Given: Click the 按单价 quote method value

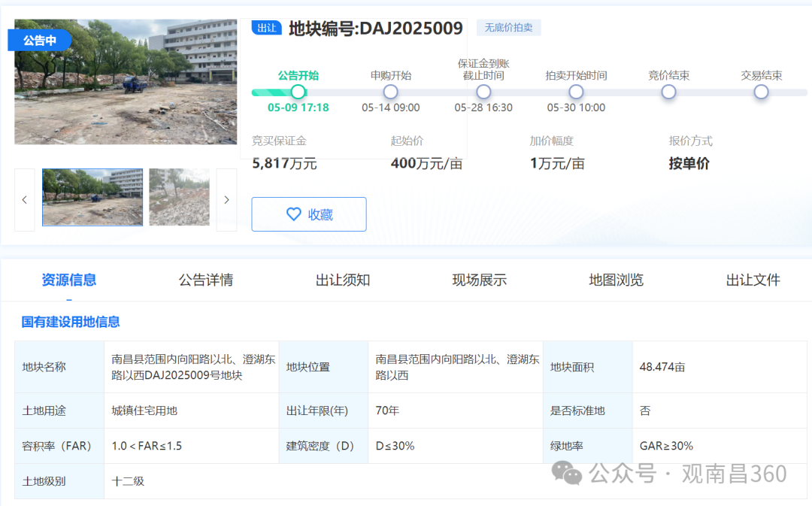Looking at the screenshot, I should pos(689,164).
